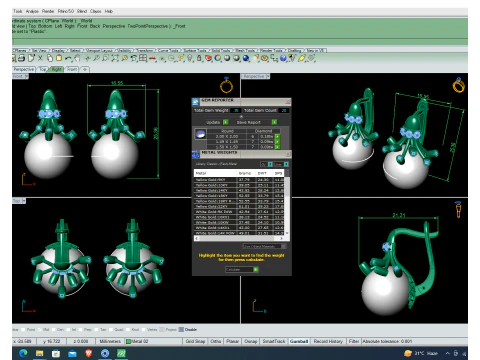Open the Top viewport title dropdown arrow
Image resolution: width=480 pixels, height=360 pixels.
coord(24,201)
